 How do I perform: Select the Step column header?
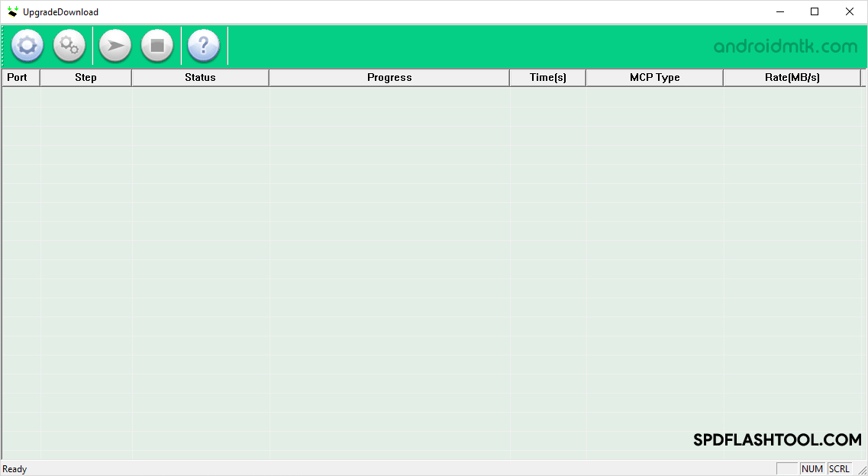(86, 77)
